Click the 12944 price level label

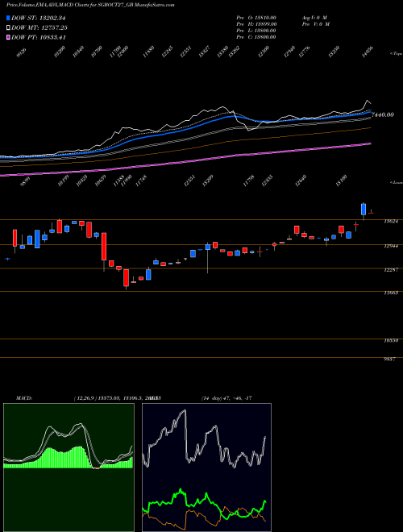click(391, 247)
